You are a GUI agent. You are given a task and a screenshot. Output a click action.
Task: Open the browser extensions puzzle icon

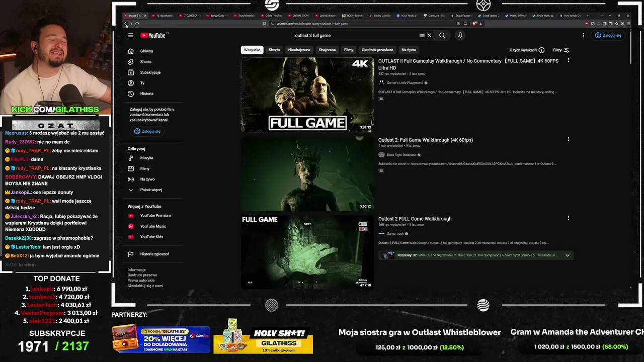coord(593,24)
